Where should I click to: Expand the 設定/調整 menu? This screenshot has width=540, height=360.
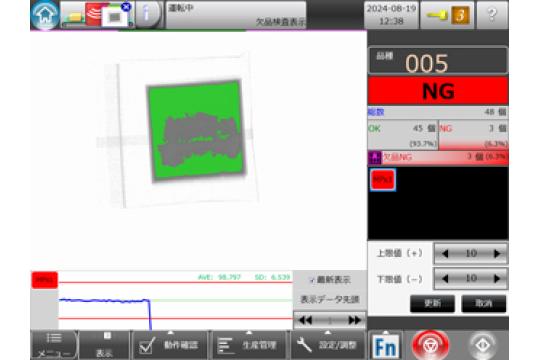click(x=328, y=345)
